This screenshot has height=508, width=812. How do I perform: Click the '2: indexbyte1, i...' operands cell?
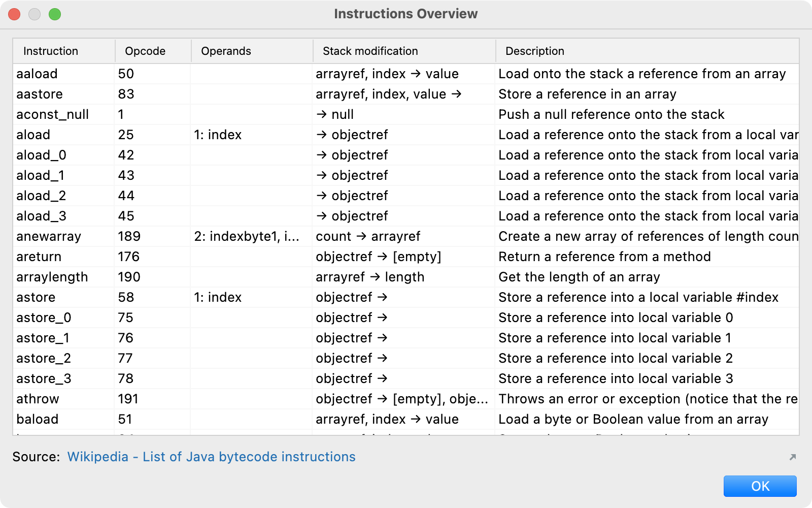coord(252,236)
